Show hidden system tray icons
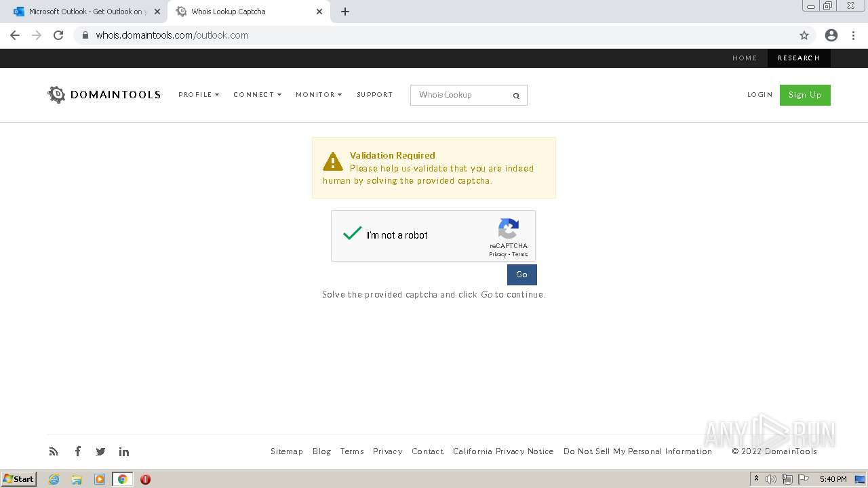The width and height of the screenshot is (868, 488). [x=756, y=479]
